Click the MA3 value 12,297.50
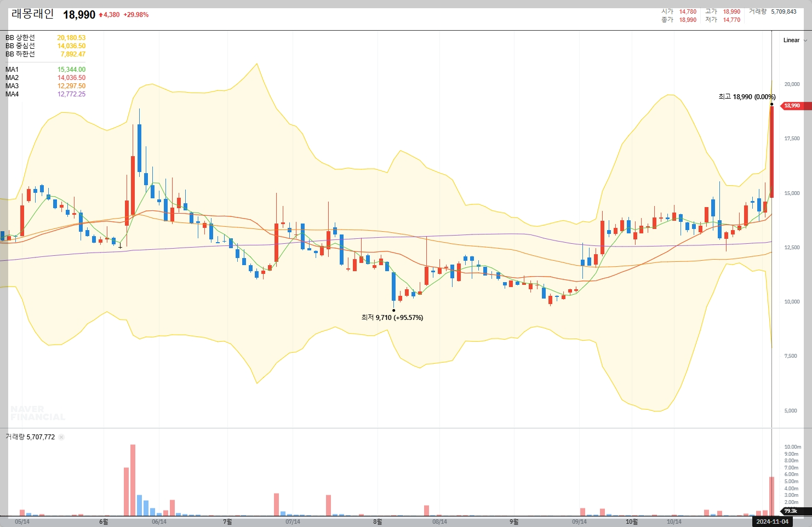The image size is (812, 527). (71, 86)
